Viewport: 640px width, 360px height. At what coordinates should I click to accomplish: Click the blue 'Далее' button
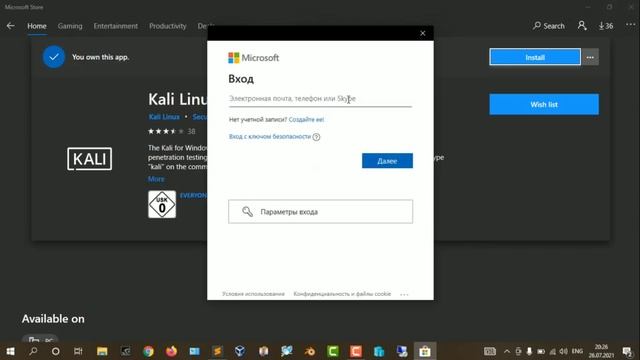[387, 161]
